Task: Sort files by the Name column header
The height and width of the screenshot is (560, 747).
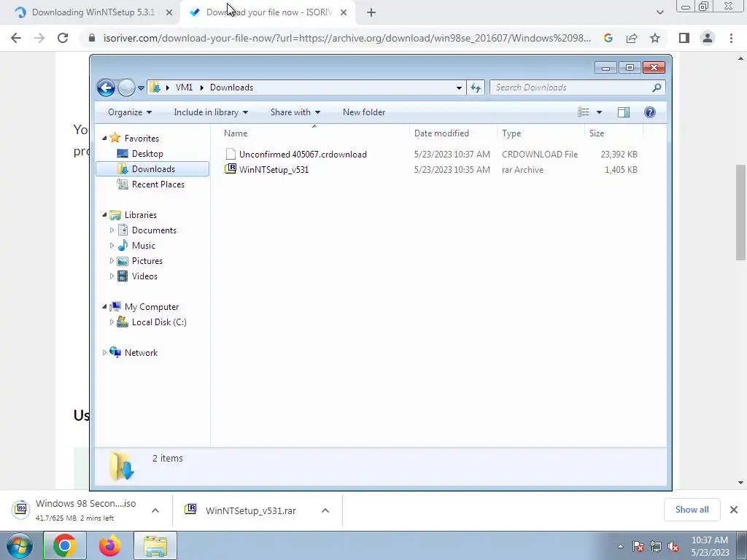Action: click(x=314, y=133)
